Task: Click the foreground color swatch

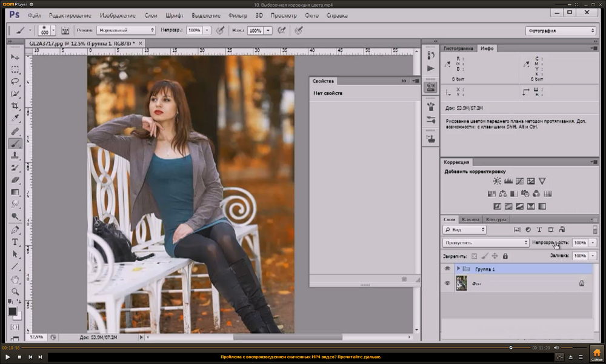Action: pos(13,311)
